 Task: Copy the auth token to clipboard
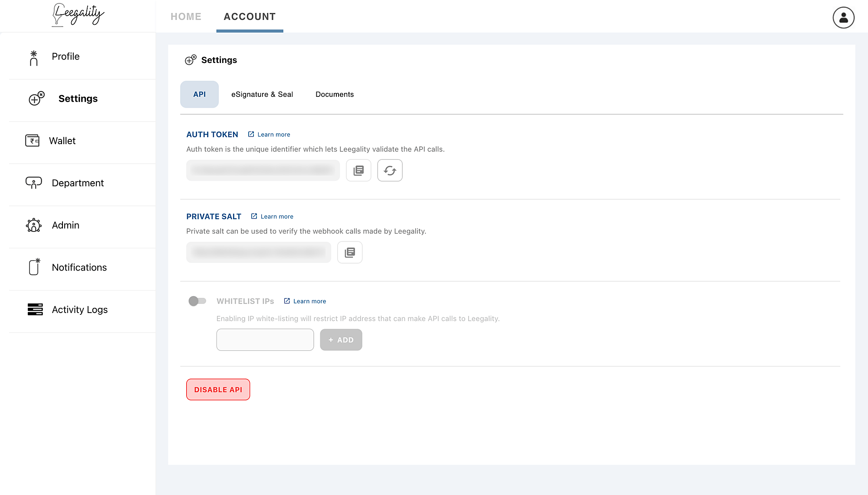(358, 171)
